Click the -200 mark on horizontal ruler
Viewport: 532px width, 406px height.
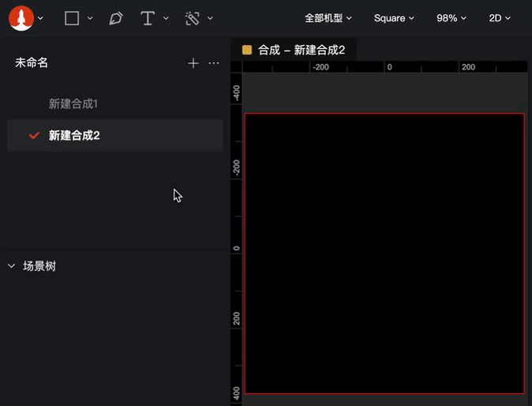pos(320,67)
